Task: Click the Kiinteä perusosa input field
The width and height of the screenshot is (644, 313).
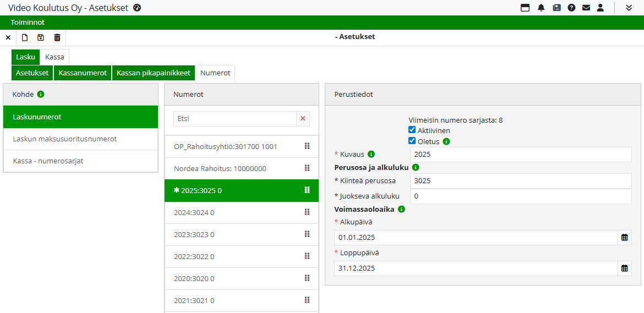Action: [x=520, y=181]
